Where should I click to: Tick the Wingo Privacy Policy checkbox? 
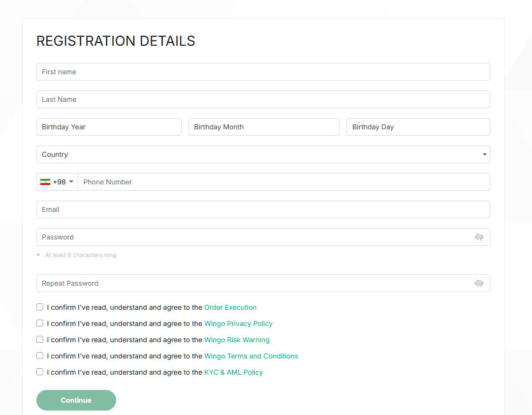(x=40, y=323)
